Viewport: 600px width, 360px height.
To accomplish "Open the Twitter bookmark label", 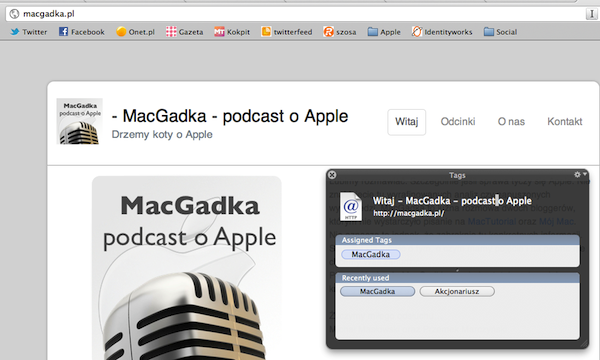I will coord(34,32).
